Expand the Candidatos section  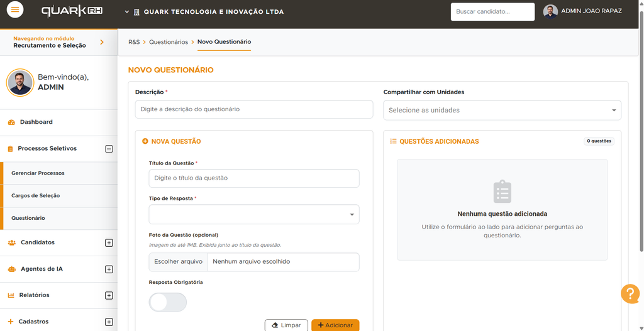pos(109,243)
